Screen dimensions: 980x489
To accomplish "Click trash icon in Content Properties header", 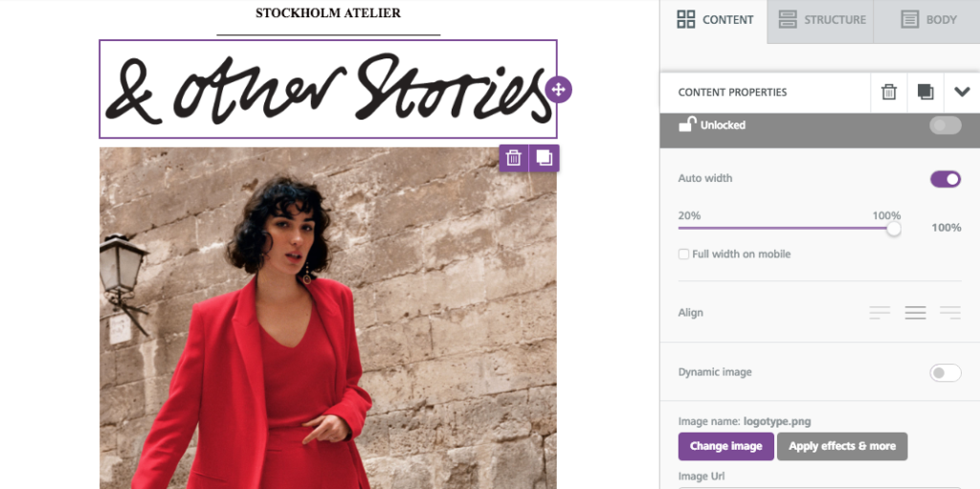I will [889, 92].
